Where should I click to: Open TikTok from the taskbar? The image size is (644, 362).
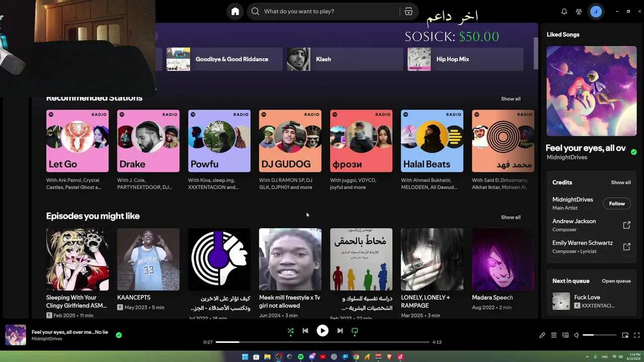pos(400,357)
